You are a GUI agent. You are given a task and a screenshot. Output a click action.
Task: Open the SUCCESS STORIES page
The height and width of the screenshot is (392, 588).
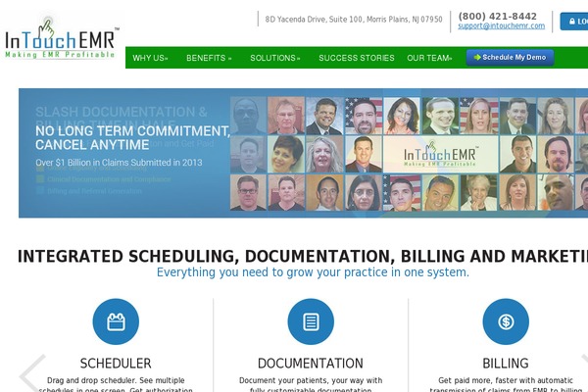[357, 58]
